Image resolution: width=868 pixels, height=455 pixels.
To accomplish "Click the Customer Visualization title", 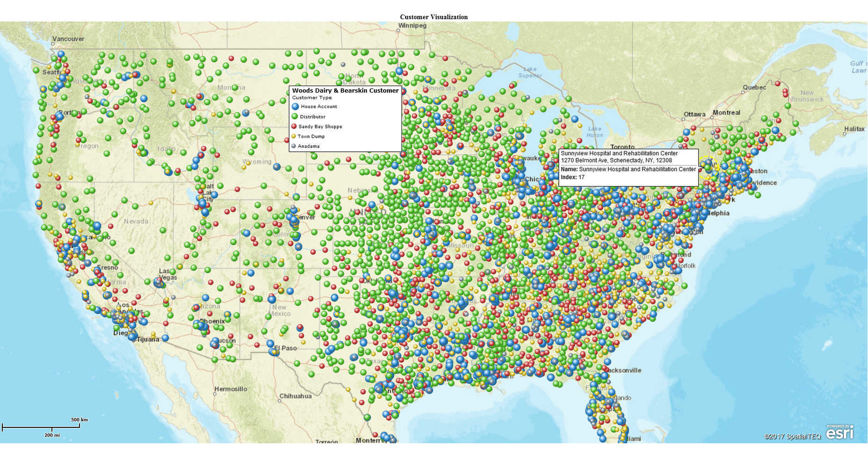I will coord(434,17).
